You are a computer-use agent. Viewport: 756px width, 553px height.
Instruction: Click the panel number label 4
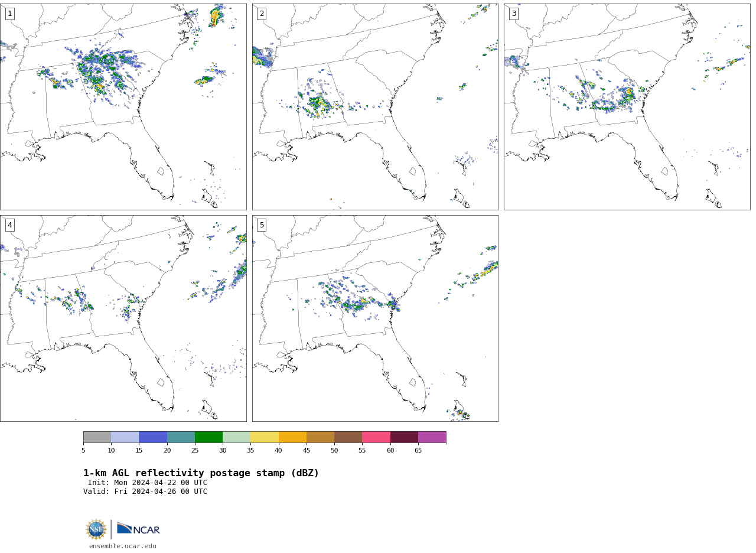coord(9,225)
